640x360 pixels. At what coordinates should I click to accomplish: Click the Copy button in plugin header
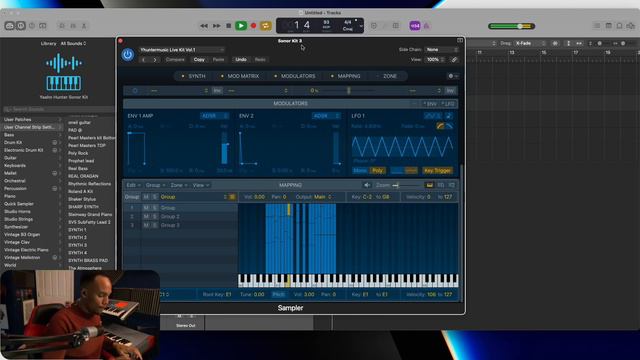point(199,60)
